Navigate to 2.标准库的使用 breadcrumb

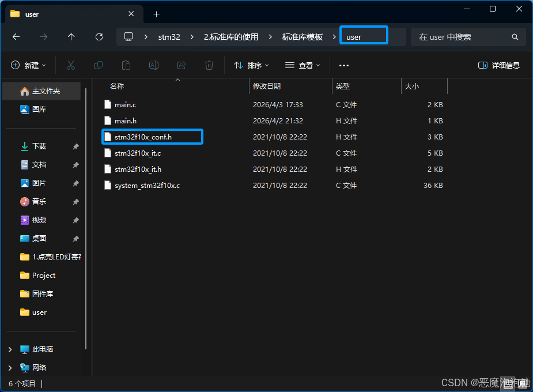[x=231, y=37]
